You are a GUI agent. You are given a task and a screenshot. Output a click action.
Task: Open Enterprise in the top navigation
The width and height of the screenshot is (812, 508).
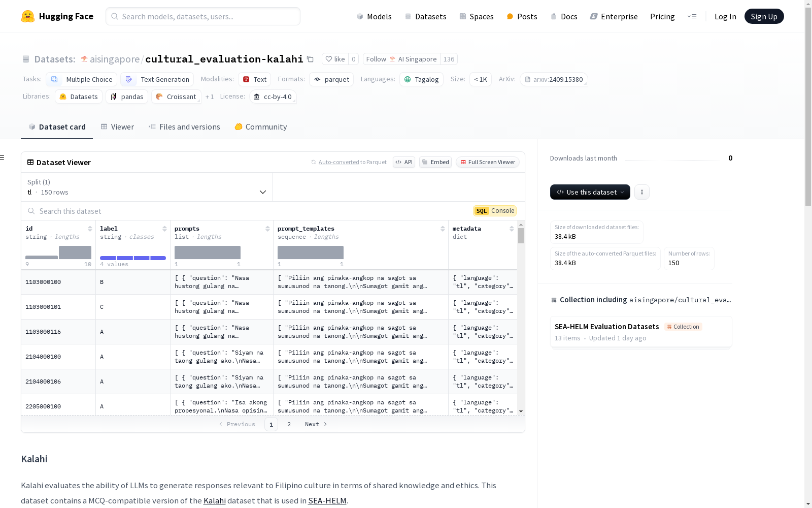(614, 16)
